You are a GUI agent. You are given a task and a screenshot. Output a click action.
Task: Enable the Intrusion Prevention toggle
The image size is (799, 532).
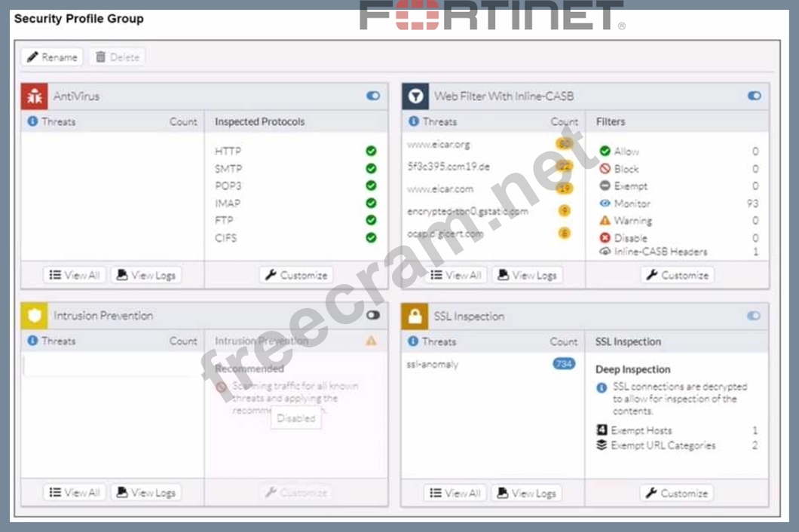(373, 315)
